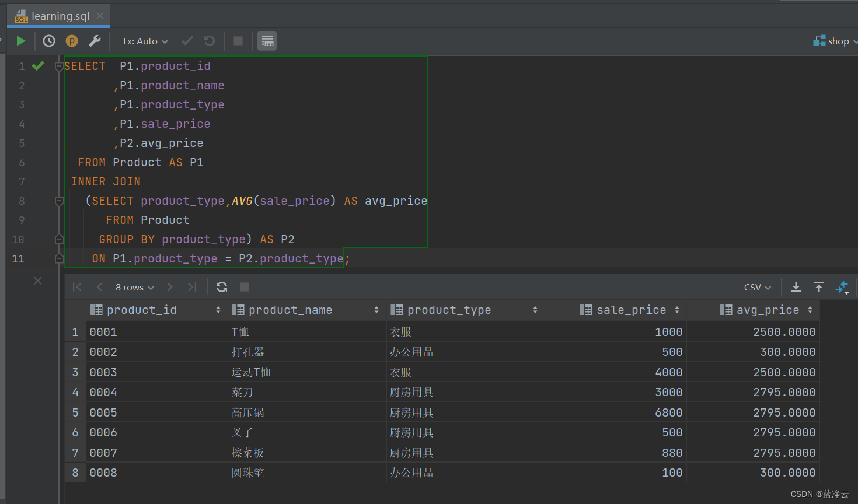Open shop schema selector dropdown
Viewport: 858px width, 504px height.
(835, 41)
